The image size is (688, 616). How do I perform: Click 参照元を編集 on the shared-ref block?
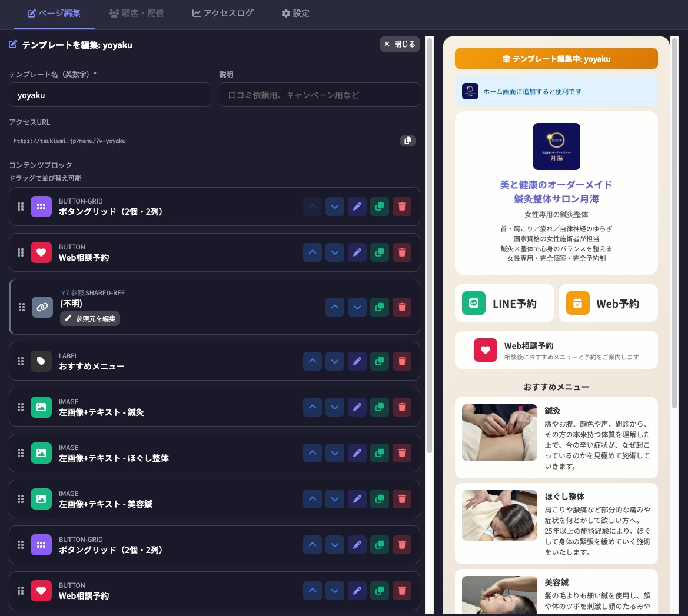tap(90, 318)
